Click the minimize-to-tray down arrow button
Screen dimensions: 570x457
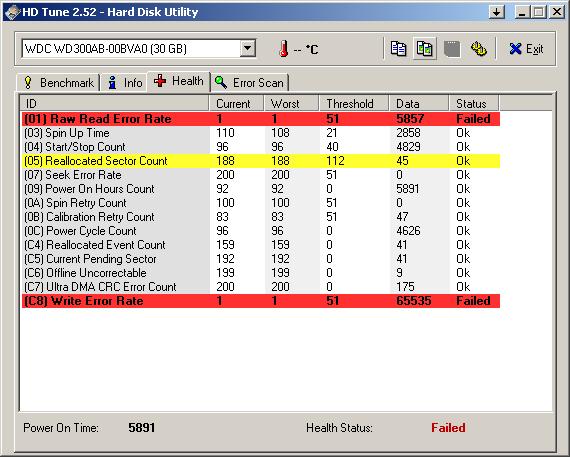point(497,12)
